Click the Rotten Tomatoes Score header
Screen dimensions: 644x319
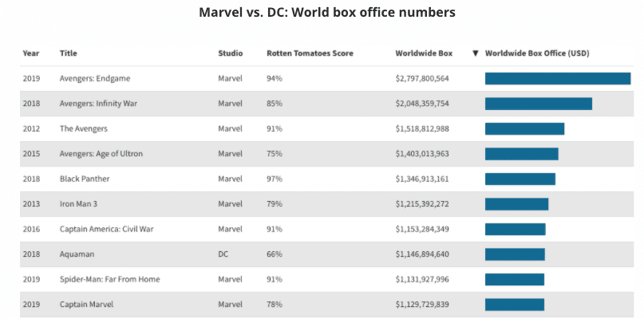pos(310,53)
